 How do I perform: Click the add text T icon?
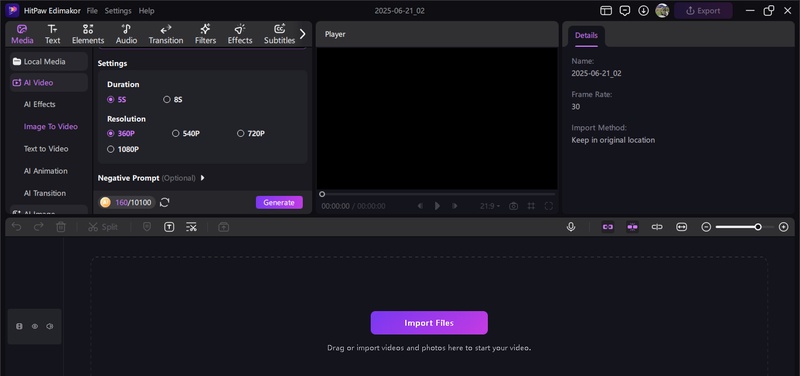point(169,227)
